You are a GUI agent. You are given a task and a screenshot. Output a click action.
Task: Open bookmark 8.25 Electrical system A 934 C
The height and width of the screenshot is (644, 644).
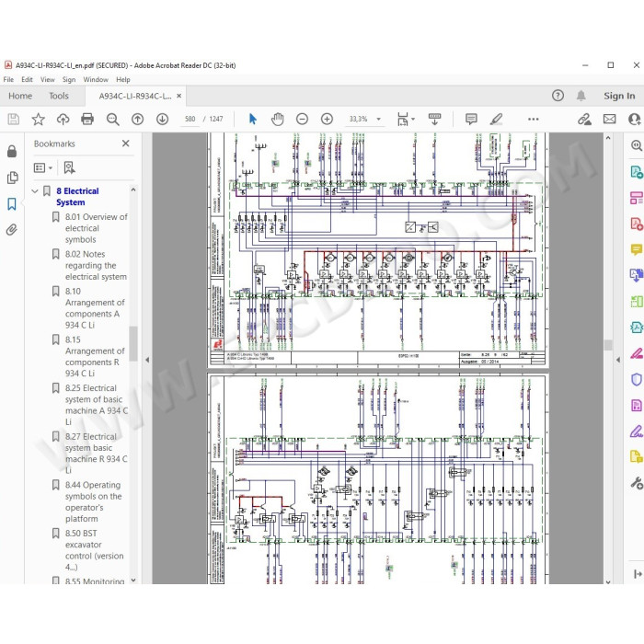click(x=97, y=405)
